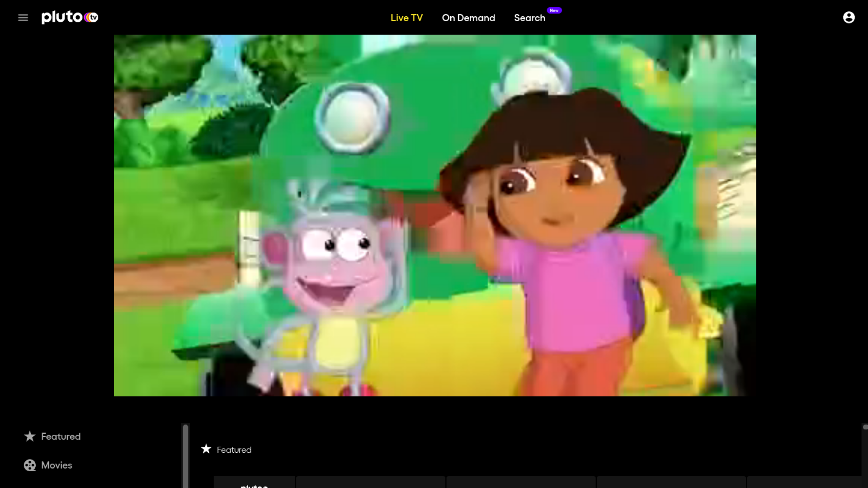Image resolution: width=868 pixels, height=488 pixels.
Task: Open the On Demand tab
Action: [x=468, y=18]
